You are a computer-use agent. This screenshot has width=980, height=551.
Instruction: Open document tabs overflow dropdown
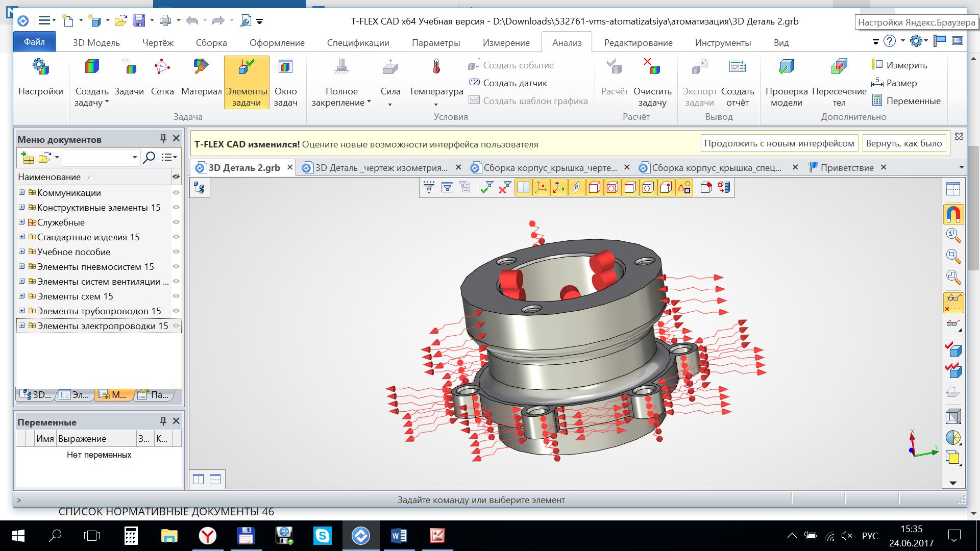(x=961, y=167)
